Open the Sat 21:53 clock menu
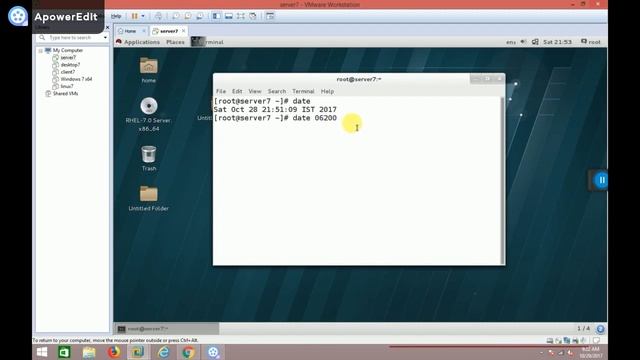The height and width of the screenshot is (360, 640). coord(558,42)
